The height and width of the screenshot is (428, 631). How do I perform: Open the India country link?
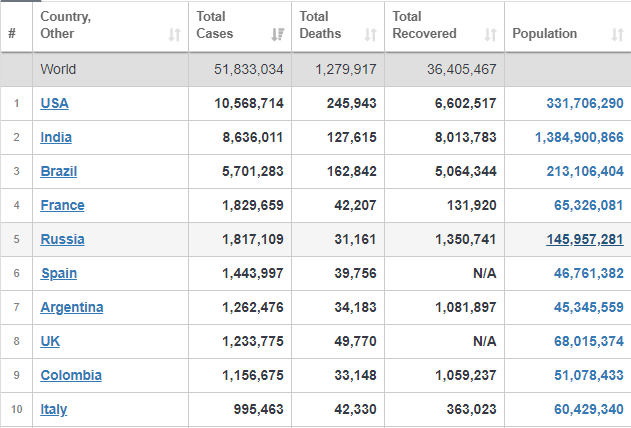[56, 138]
